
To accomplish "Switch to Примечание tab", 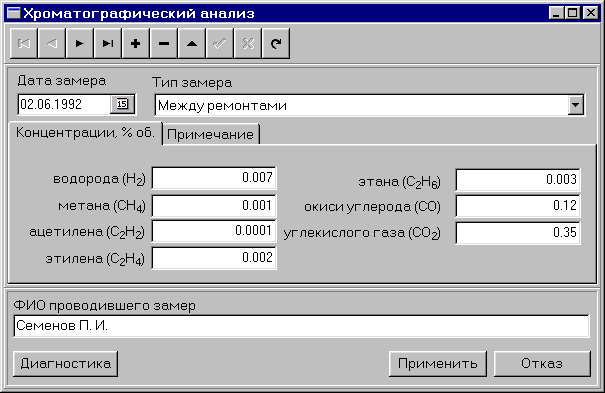I will click(x=211, y=134).
